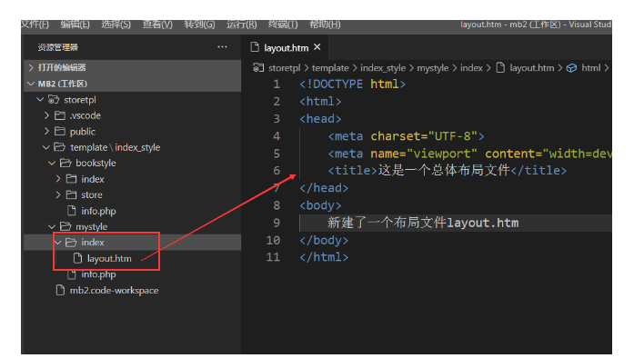Click the bookstyle folder icon
644x358 pixels.
(x=65, y=164)
